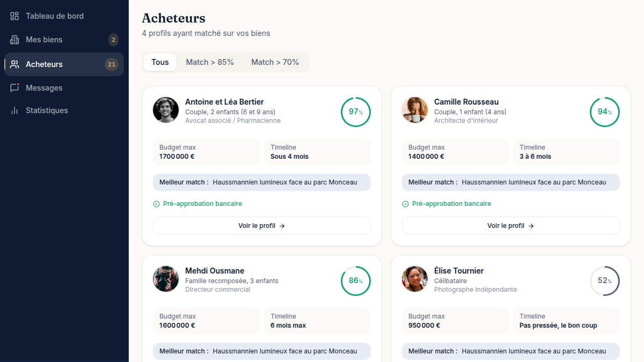Image resolution: width=644 pixels, height=362 pixels.
Task: Click the arrow icon in Camille's Voir le profil
Action: click(531, 226)
